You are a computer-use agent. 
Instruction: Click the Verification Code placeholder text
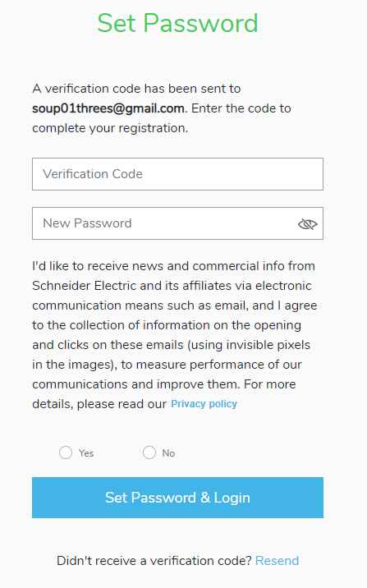(93, 174)
